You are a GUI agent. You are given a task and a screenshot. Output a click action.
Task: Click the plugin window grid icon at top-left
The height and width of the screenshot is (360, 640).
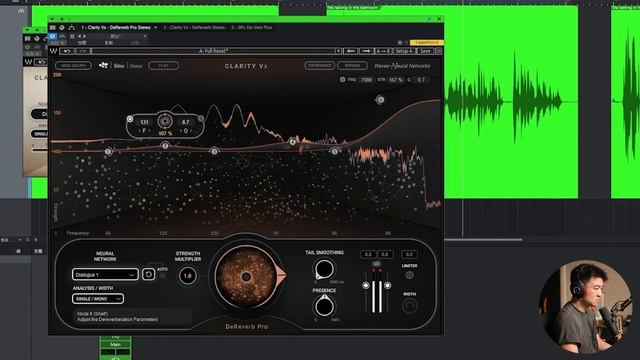(x=53, y=27)
